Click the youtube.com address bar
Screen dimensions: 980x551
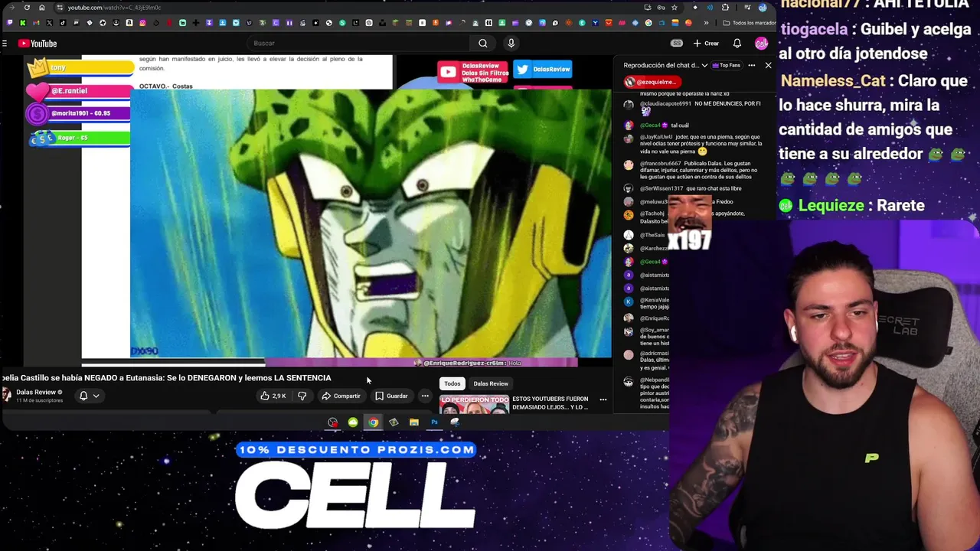point(345,8)
